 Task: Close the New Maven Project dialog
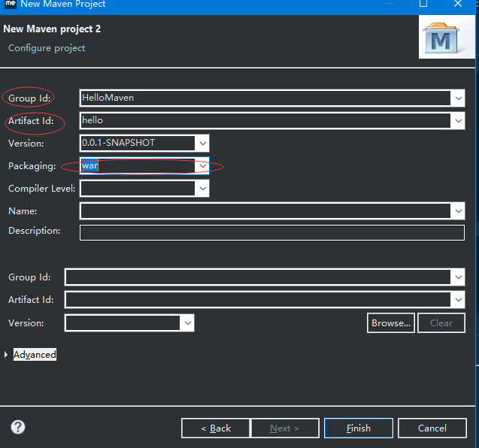coord(458,4)
